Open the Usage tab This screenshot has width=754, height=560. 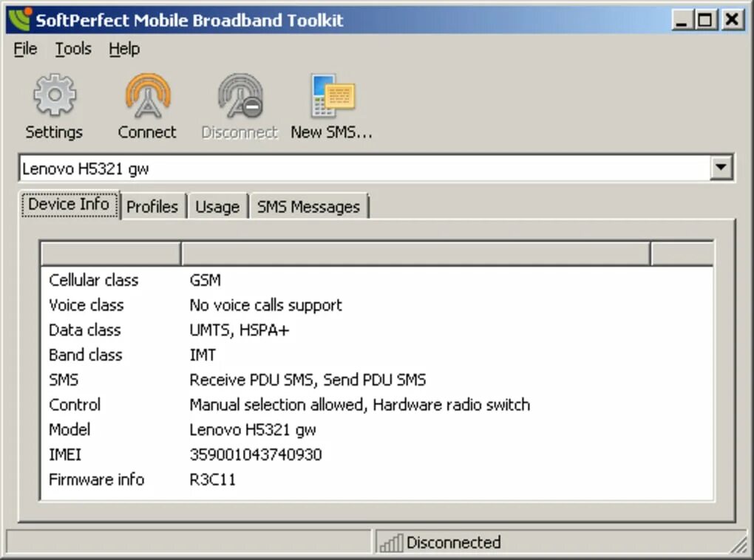pyautogui.click(x=217, y=206)
